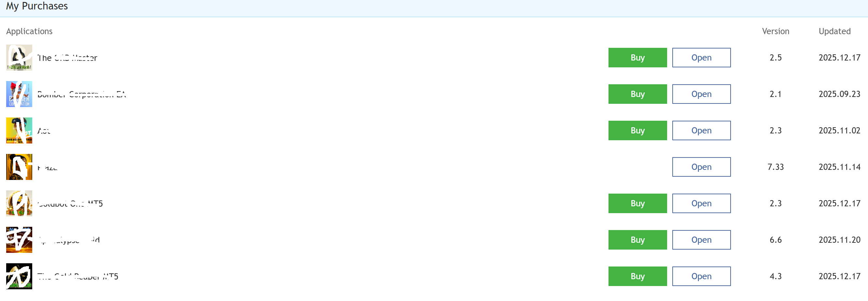Open the Goldbot One MT5 application

tap(702, 203)
